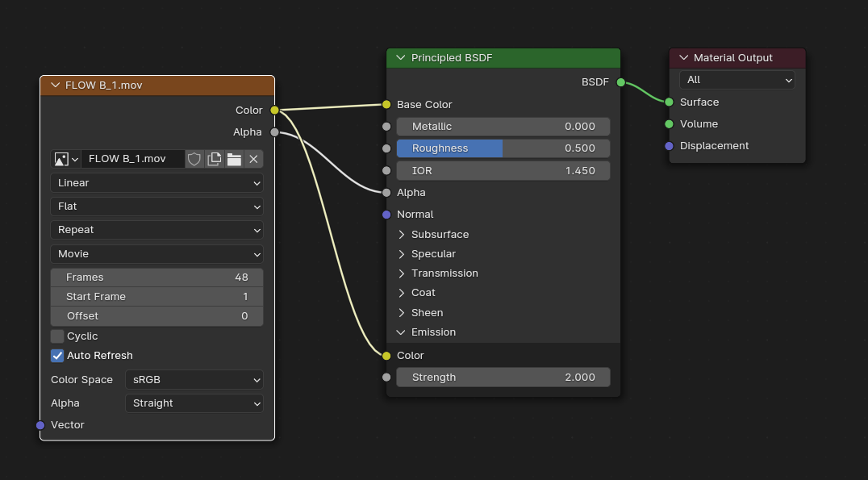Click the BSDF output socket
This screenshot has width=868, height=480.
620,82
